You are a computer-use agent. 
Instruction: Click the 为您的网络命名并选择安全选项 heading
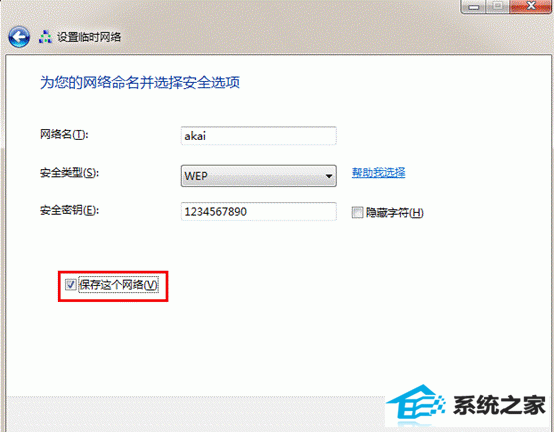tap(140, 83)
